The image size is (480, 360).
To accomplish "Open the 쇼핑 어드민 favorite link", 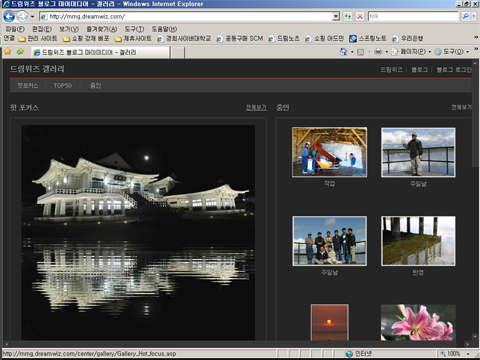I will pos(324,39).
